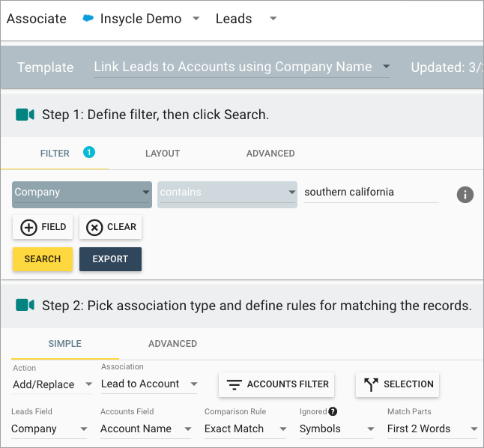Open the Comparison Rule dropdown
The height and width of the screenshot is (448, 484).
(246, 429)
